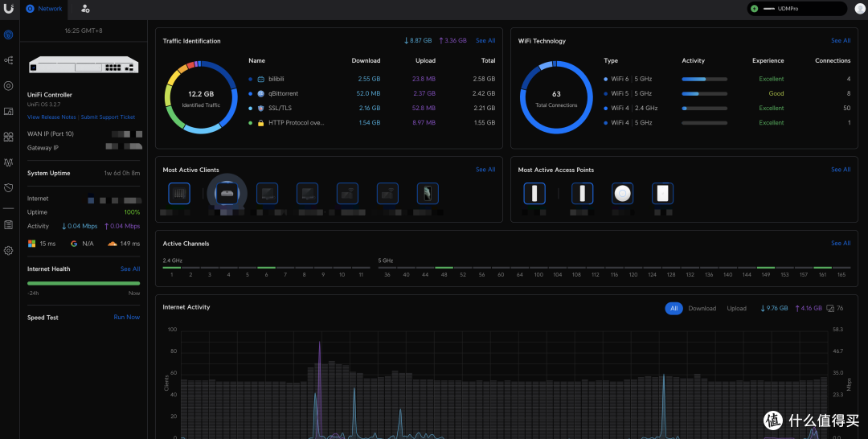
Task: Click the 63 Total Connections donut chart
Action: pos(556,97)
